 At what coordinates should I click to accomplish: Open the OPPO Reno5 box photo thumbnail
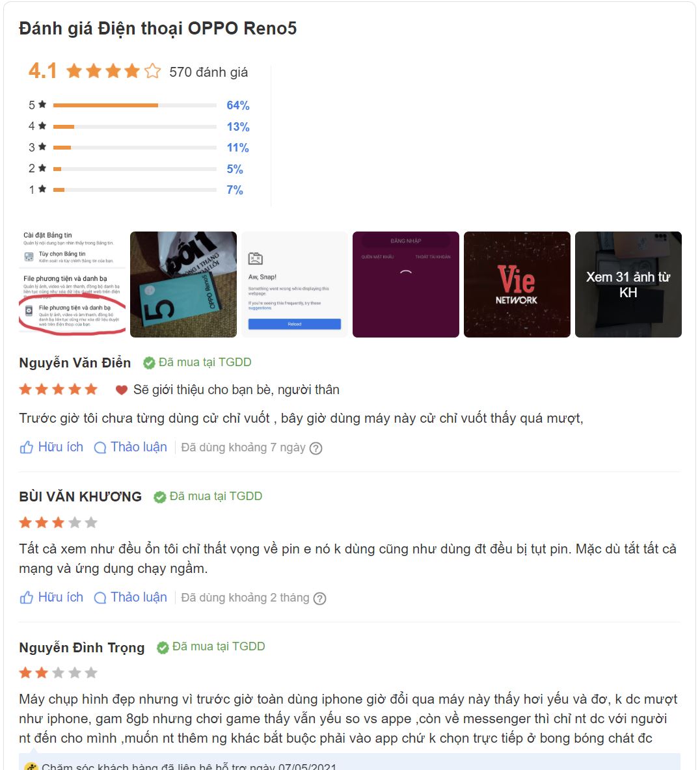click(183, 284)
